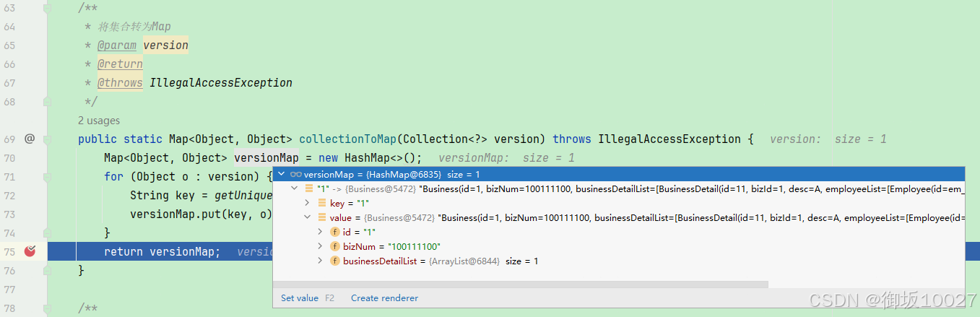Expand the businessDetailList ArrayList node
Screen dimensions: 980x317
[320, 261]
